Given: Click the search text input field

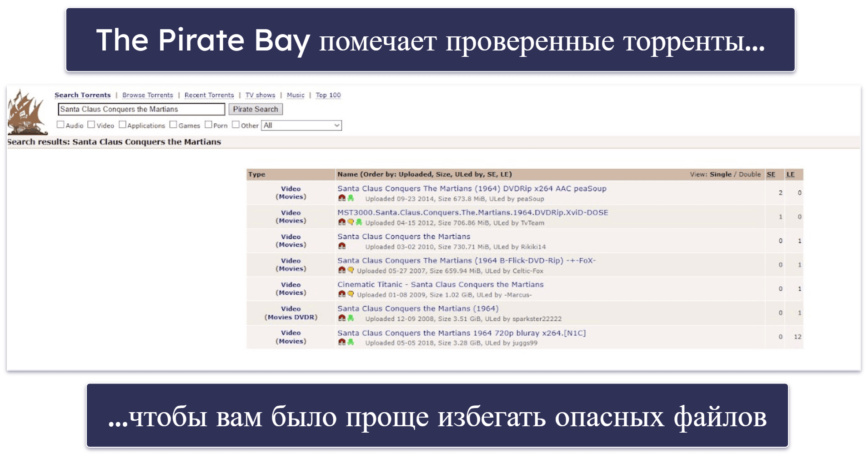Looking at the screenshot, I should [141, 109].
